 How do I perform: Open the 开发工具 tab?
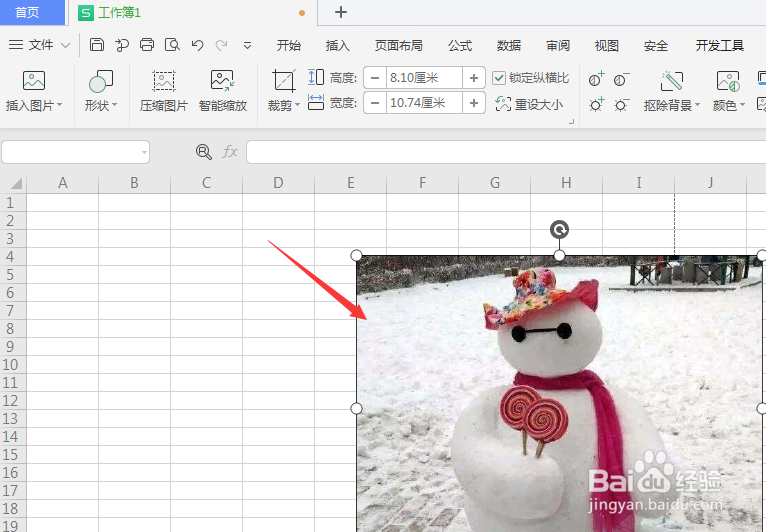pyautogui.click(x=720, y=45)
